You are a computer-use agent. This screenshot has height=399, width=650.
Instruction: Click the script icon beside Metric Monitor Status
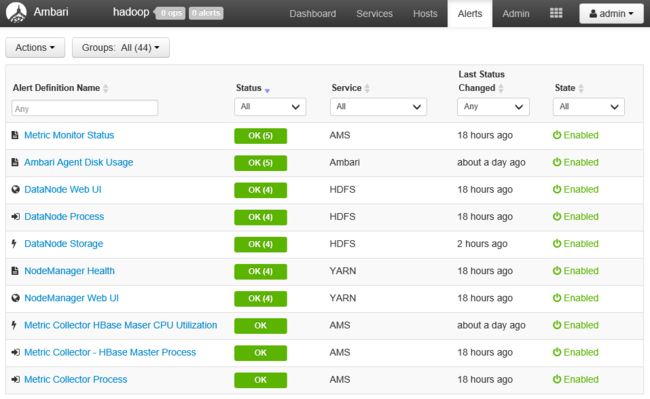click(15, 135)
